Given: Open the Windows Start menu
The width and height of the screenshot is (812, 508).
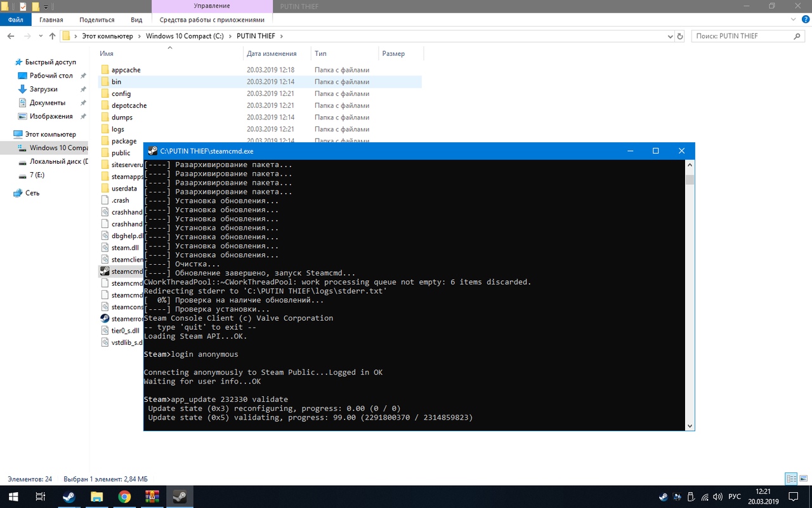Looking at the screenshot, I should click(13, 497).
